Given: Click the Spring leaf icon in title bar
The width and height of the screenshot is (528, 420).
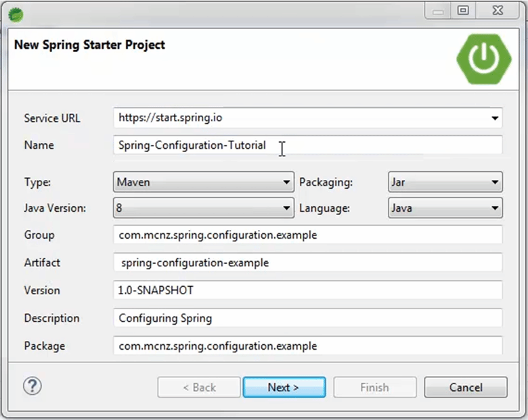Looking at the screenshot, I should click(16, 15).
